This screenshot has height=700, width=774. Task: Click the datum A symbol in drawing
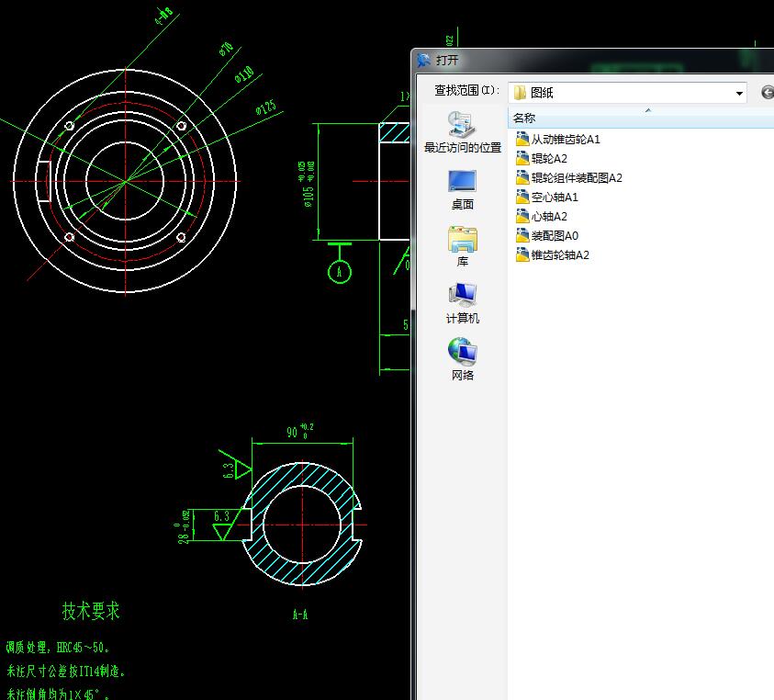pos(340,272)
